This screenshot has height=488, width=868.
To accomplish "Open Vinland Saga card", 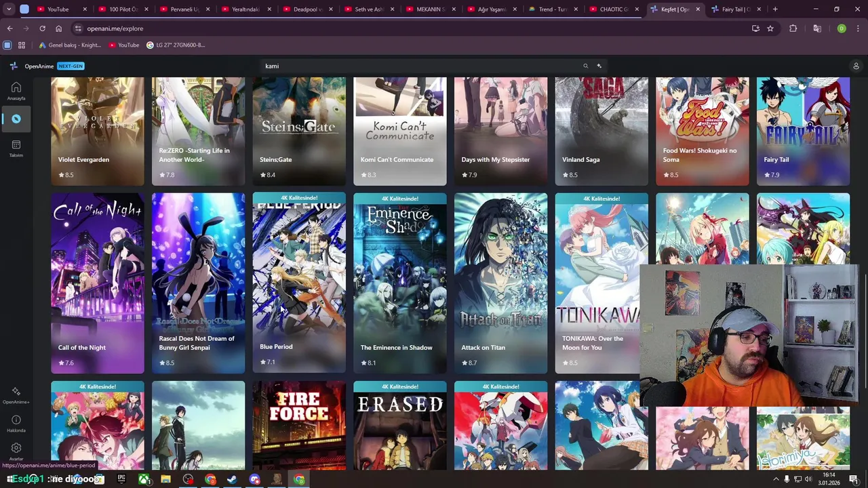I will [601, 131].
